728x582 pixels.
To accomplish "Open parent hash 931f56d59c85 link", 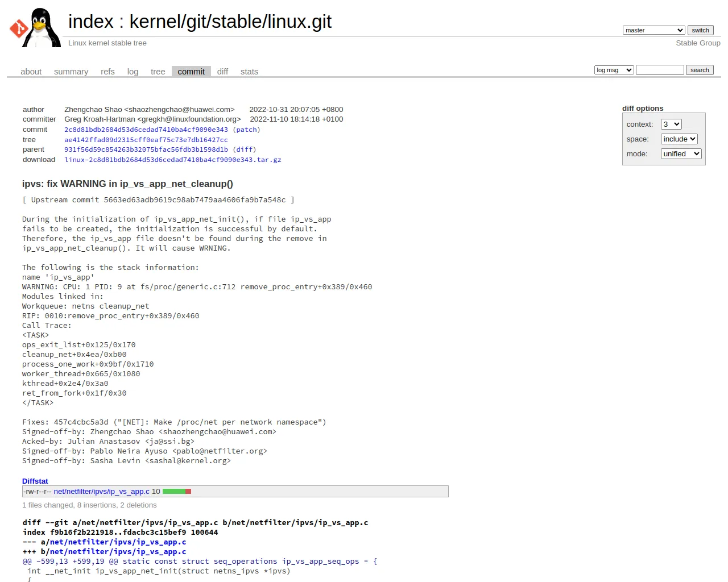I will coord(146,149).
